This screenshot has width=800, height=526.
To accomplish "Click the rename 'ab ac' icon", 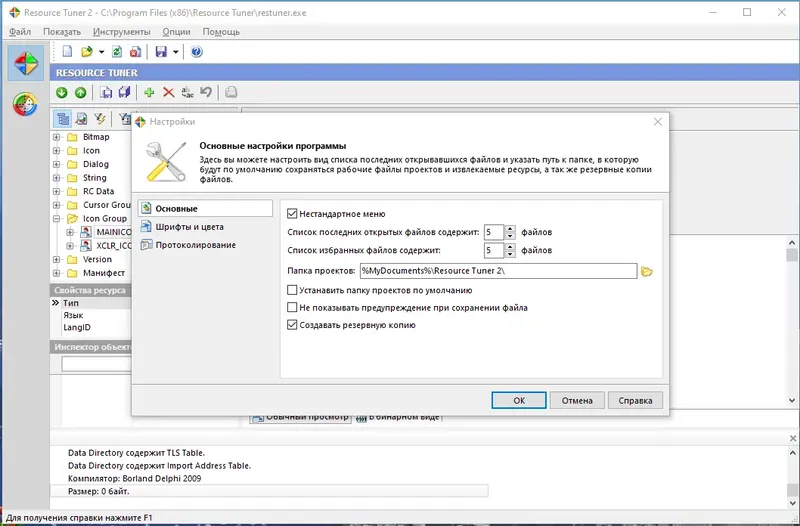I will click(187, 92).
